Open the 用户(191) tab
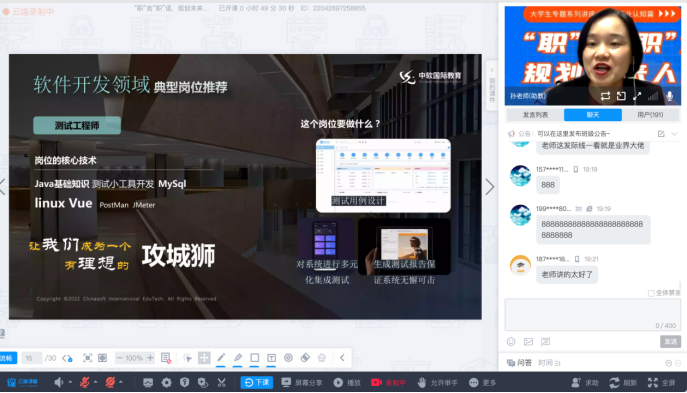 (x=650, y=115)
